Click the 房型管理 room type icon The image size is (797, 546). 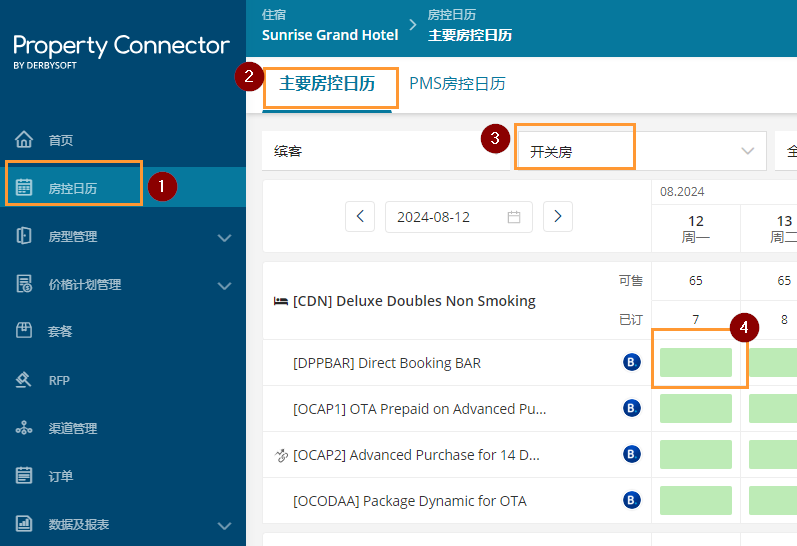click(24, 235)
